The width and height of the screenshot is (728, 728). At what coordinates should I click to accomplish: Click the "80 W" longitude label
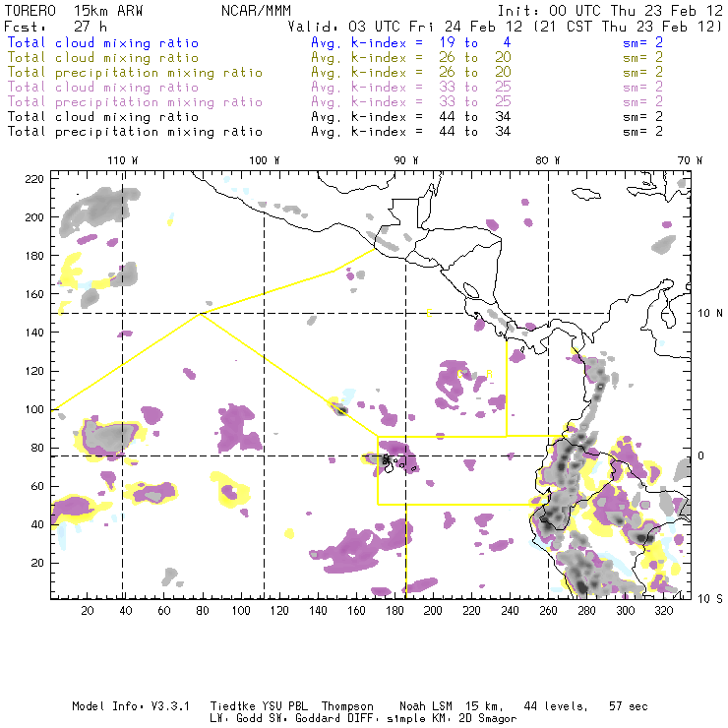(x=547, y=160)
